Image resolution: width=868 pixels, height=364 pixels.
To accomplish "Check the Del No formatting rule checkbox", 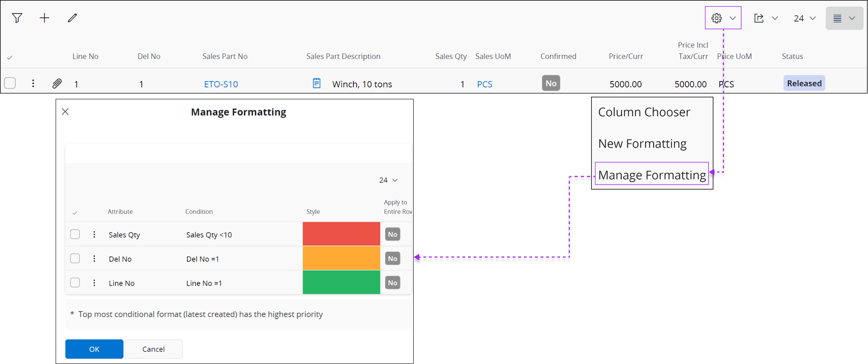I will click(x=75, y=258).
